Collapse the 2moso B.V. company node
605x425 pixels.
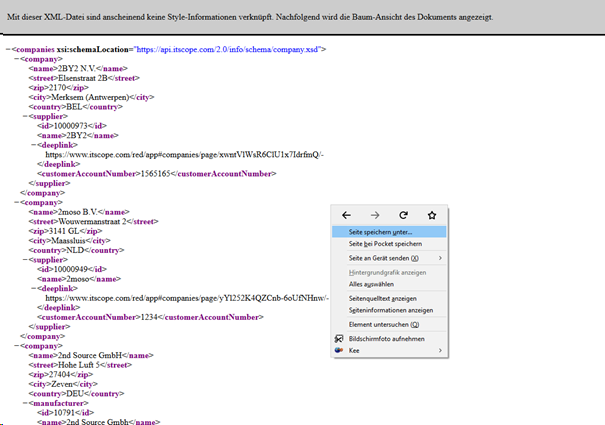pos(17,202)
